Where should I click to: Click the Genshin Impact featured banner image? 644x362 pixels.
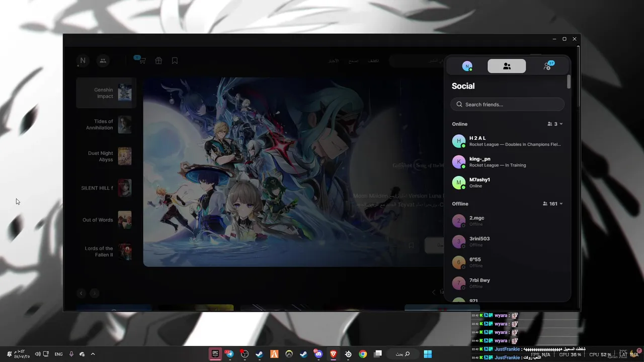pos(293,172)
